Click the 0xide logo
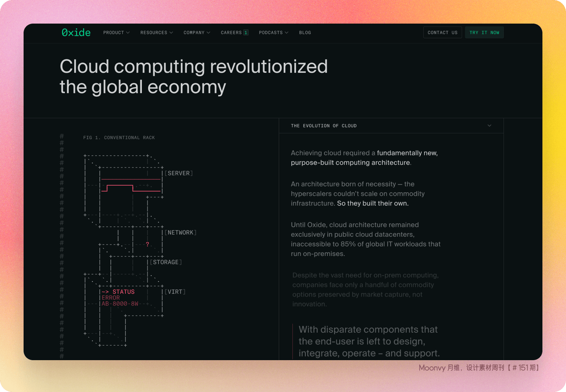This screenshot has height=392, width=566. pos(76,33)
